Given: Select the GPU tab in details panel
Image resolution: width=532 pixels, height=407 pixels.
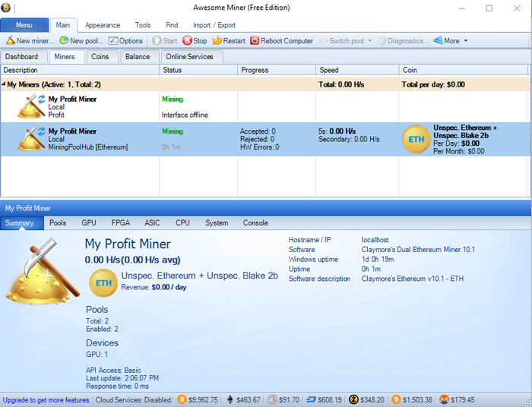Looking at the screenshot, I should [x=89, y=223].
